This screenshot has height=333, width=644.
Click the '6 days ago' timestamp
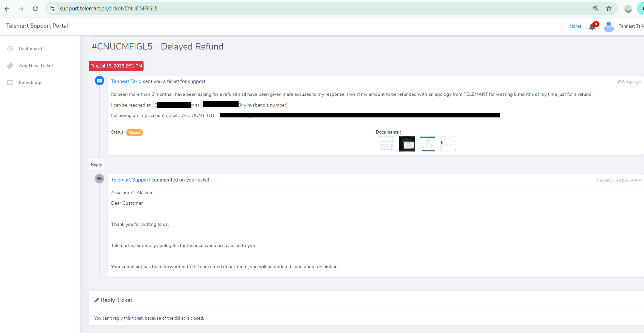(629, 82)
